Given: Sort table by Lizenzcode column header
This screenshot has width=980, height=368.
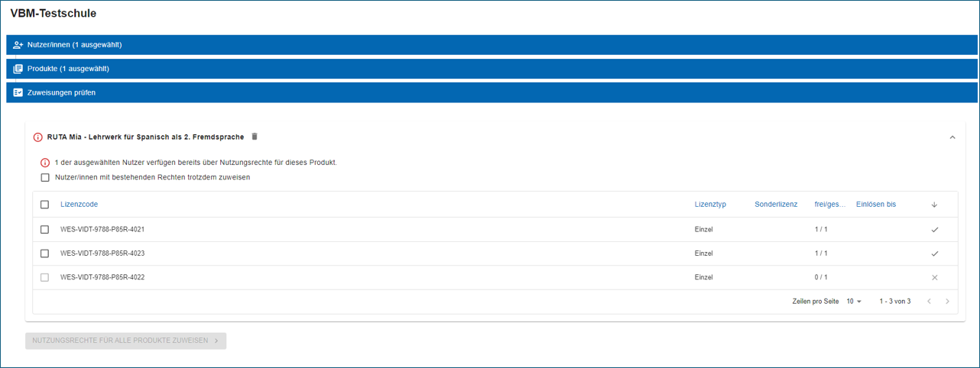Looking at the screenshot, I should (79, 205).
